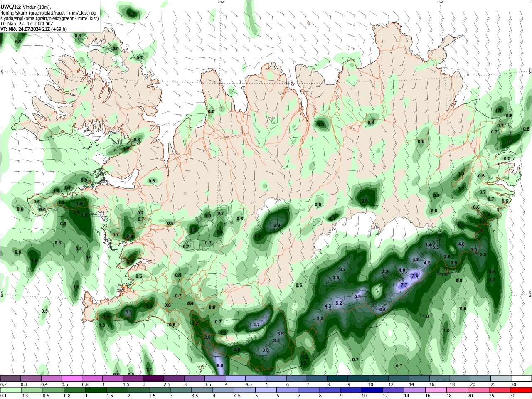
Task: Choose the bottom-row rain swatch labeled 0.8
Action: [x=75, y=390]
